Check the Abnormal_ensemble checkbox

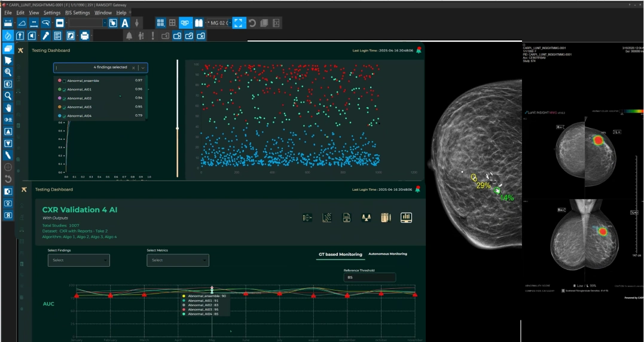pyautogui.click(x=65, y=81)
